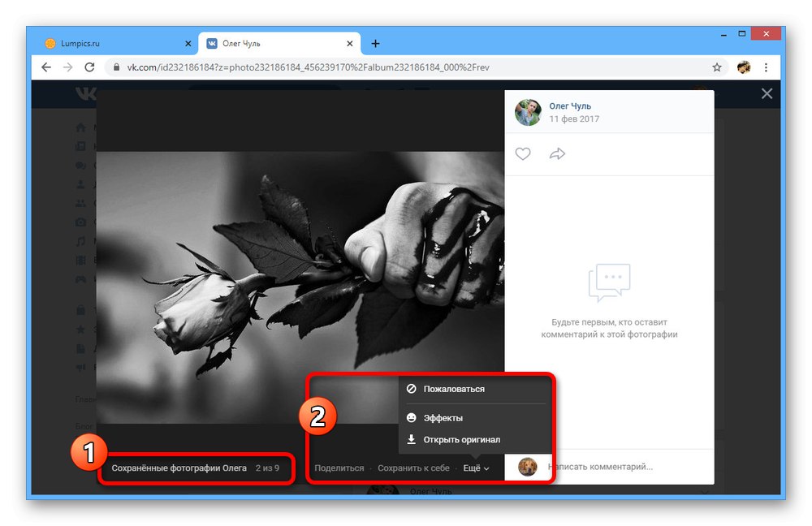
Task: Click the date 11 фев 2017
Action: click(x=574, y=119)
